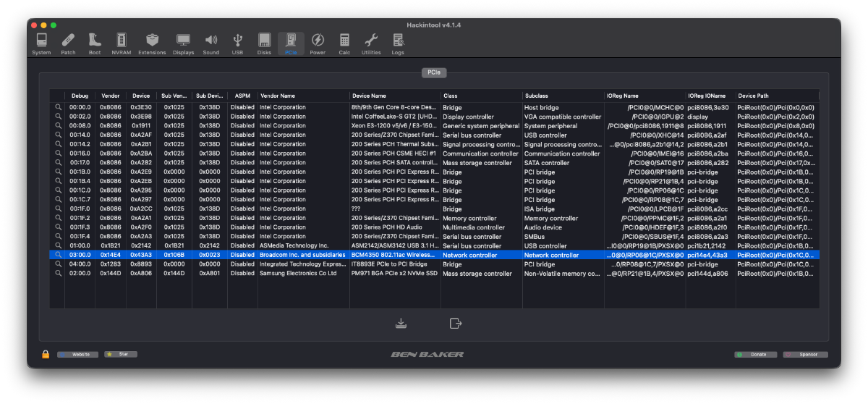Open the Utilities toolbar section
868x404 pixels.
[x=371, y=43]
